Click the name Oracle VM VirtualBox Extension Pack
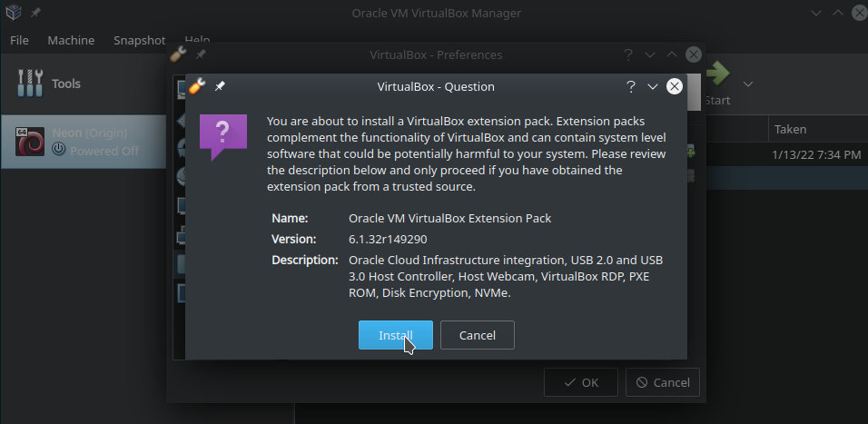This screenshot has height=424, width=868. pos(450,218)
